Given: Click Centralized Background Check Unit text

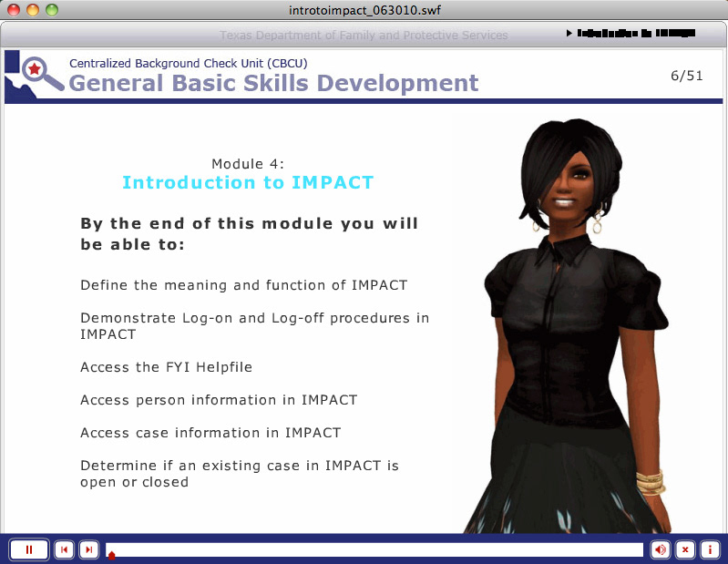Looking at the screenshot, I should 188,63.
